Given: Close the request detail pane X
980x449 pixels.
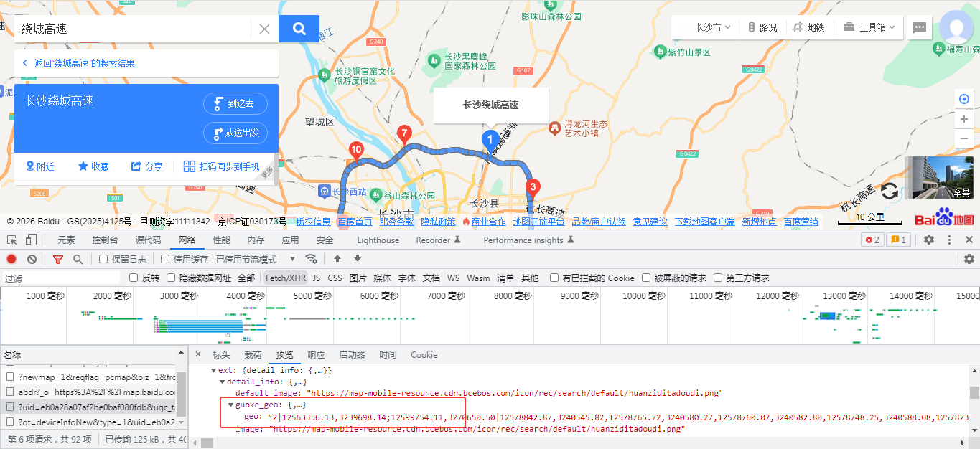Looking at the screenshot, I should (199, 354).
